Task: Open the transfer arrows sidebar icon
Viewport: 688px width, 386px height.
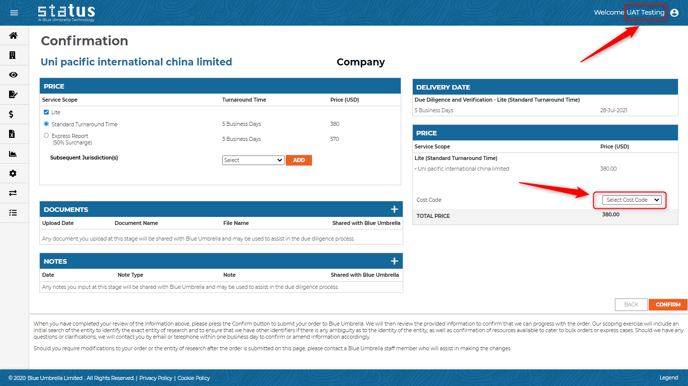Action: [x=13, y=193]
